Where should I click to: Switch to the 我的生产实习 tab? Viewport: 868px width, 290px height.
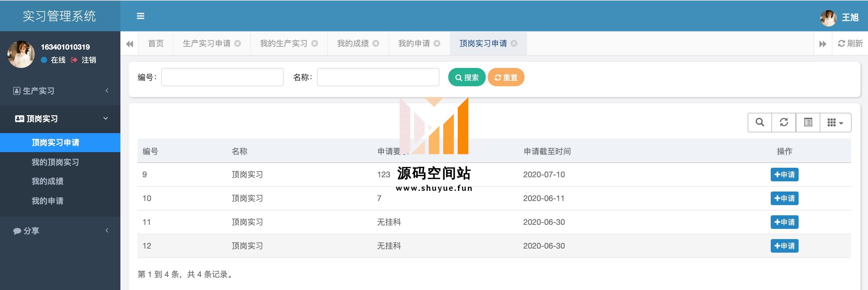284,43
